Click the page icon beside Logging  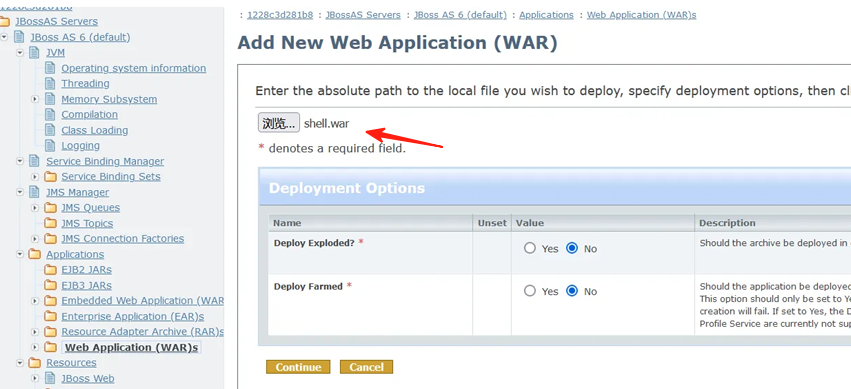coord(50,145)
